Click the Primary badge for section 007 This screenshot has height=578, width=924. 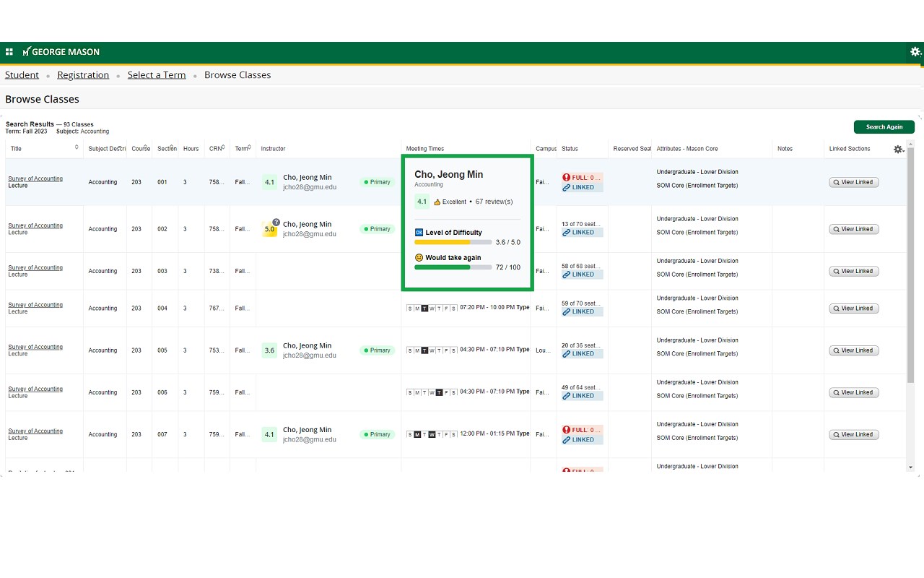pos(377,434)
